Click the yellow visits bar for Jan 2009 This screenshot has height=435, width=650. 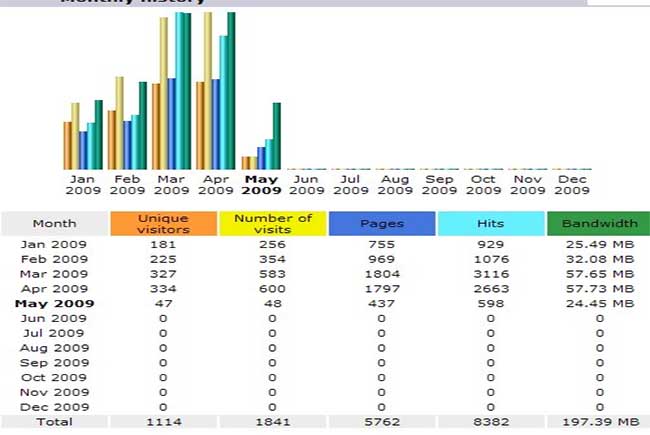[75, 136]
